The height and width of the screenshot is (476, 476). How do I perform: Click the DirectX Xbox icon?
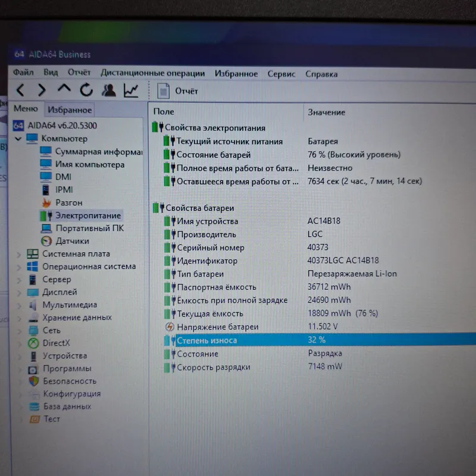(x=33, y=343)
